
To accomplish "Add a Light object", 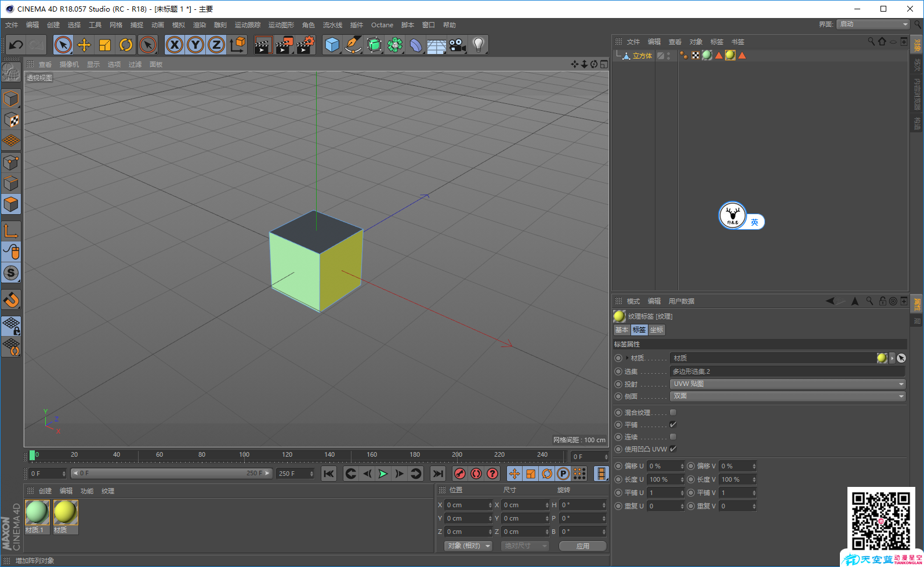I will point(479,45).
